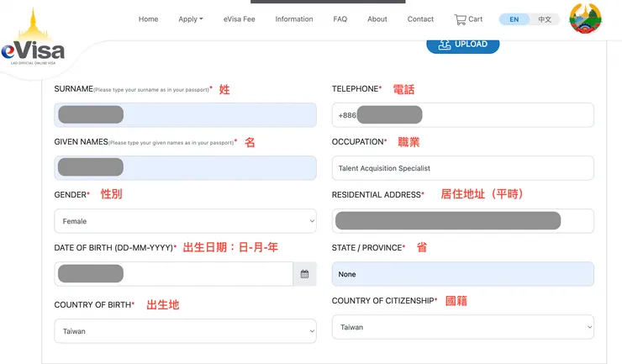Click the Given Names input field
The width and height of the screenshot is (622, 364).
coord(185,168)
